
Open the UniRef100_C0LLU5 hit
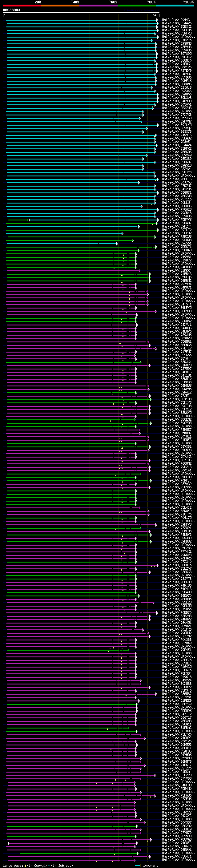177,30
